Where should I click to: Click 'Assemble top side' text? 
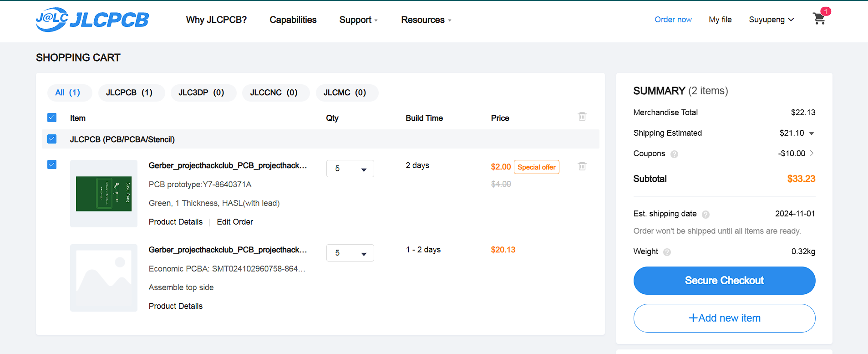coord(181,287)
